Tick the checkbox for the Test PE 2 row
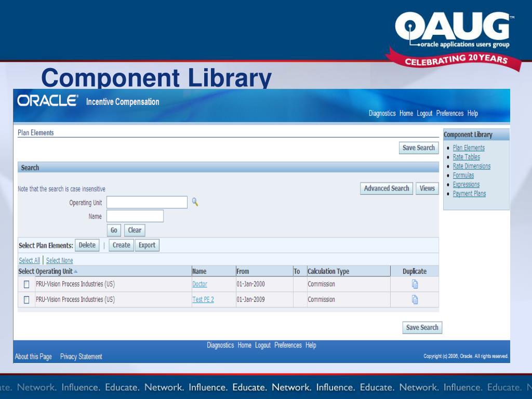 (x=26, y=300)
